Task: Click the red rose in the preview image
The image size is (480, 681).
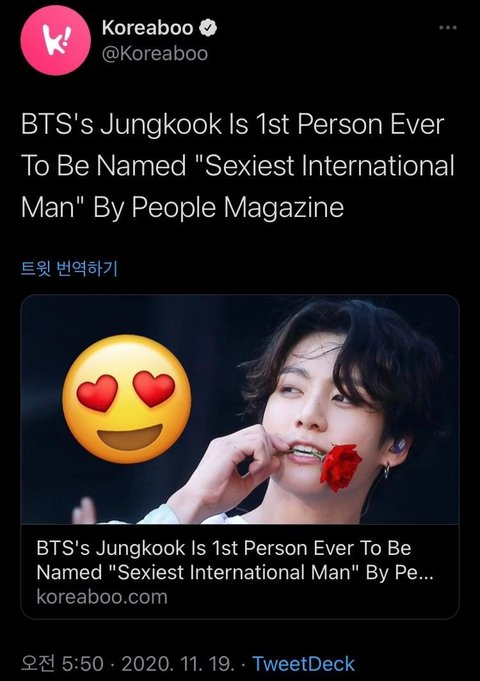Action: click(341, 467)
